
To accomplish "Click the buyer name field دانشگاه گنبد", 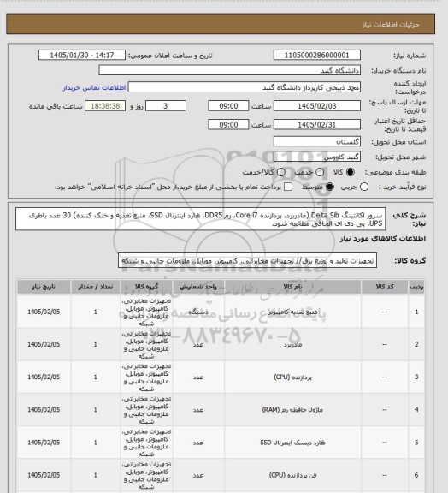I will (x=230, y=70).
